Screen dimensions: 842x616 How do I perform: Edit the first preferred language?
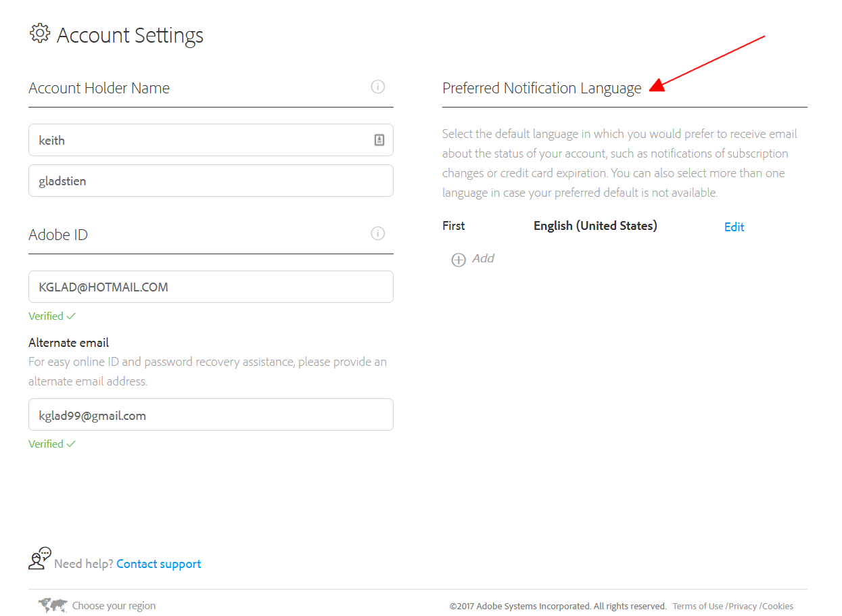pyautogui.click(x=734, y=227)
